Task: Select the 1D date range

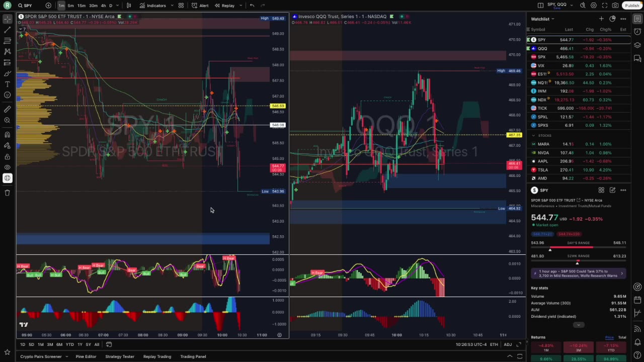Action: pyautogui.click(x=23, y=344)
